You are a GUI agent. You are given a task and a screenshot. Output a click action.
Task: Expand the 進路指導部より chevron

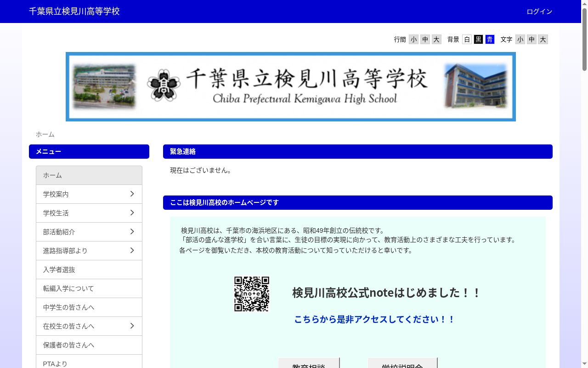132,251
